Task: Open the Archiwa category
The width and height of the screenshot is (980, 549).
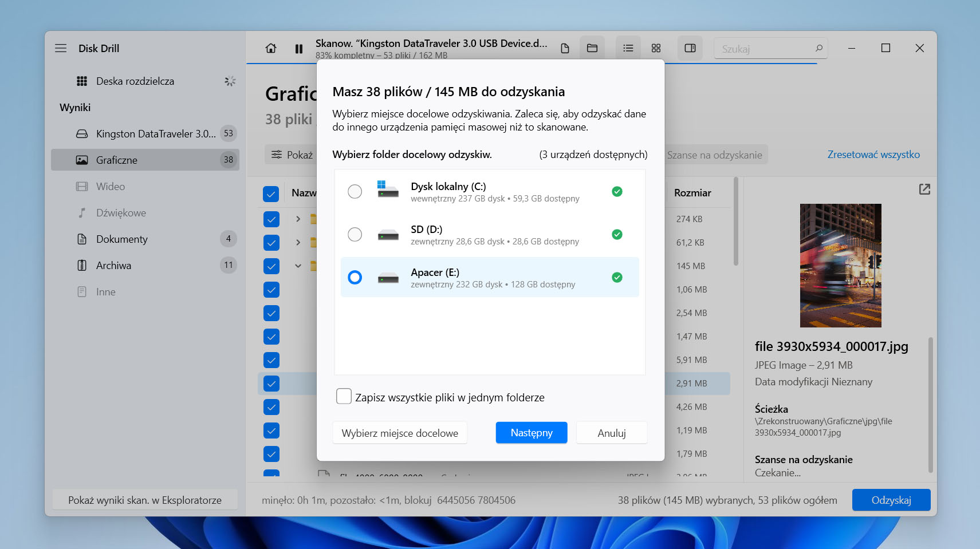Action: click(145, 265)
